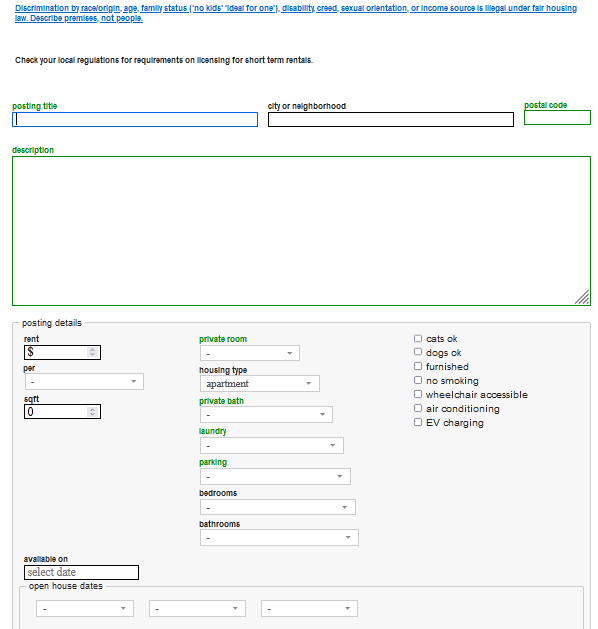
Task: Enable the cats ok checkbox
Action: pos(418,339)
